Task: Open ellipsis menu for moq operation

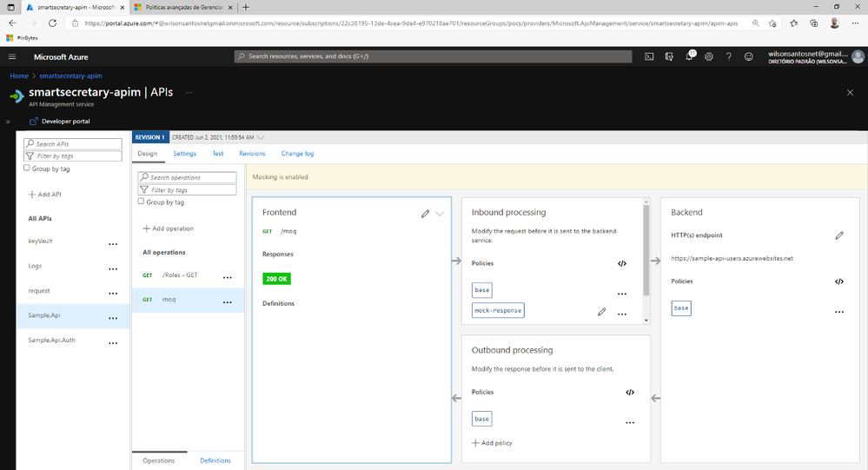Action: click(x=228, y=302)
